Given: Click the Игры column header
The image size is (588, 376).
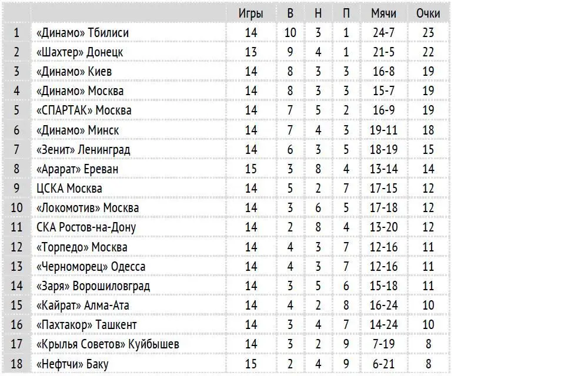Looking at the screenshot, I should click(x=251, y=14).
